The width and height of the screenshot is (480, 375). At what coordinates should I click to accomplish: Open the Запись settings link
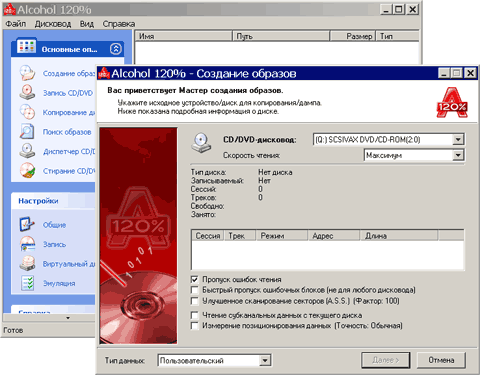[x=54, y=244]
